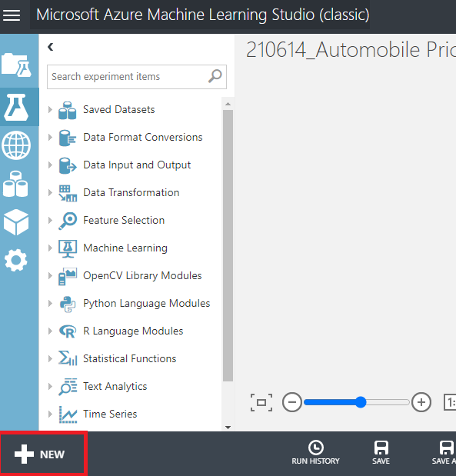Click the Feature Selection icon
This screenshot has width=456, height=476.
pos(68,221)
